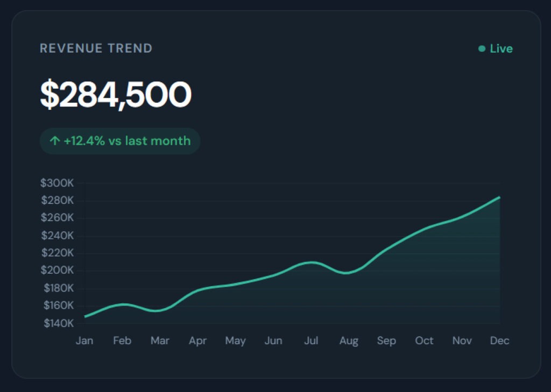Screen dimensions: 551x392
Task: Click the REVENUE TREND heading
Action: coord(96,48)
